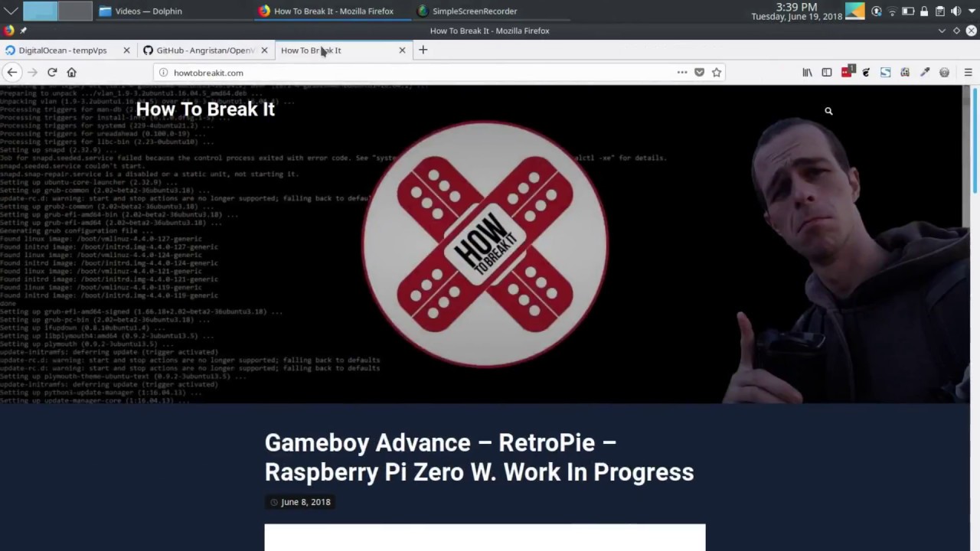Open the volume control tray icon

[x=955, y=11]
